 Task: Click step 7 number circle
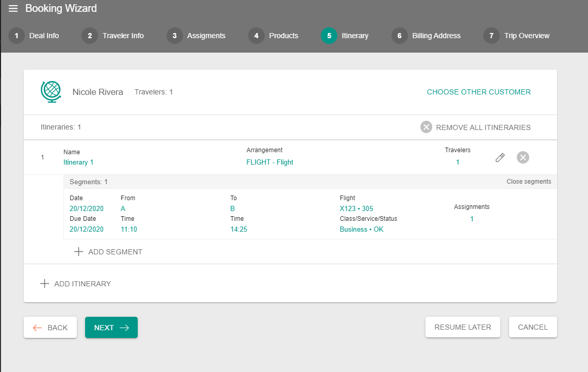[491, 36]
